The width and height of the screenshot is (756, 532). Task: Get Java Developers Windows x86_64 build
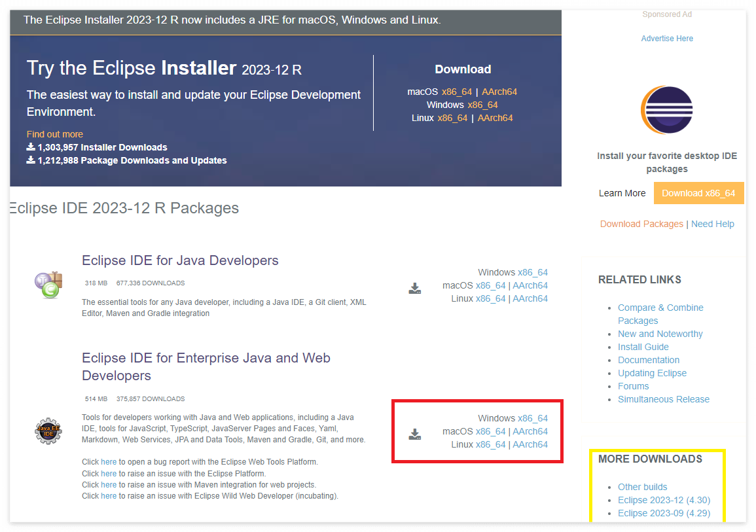pos(533,272)
